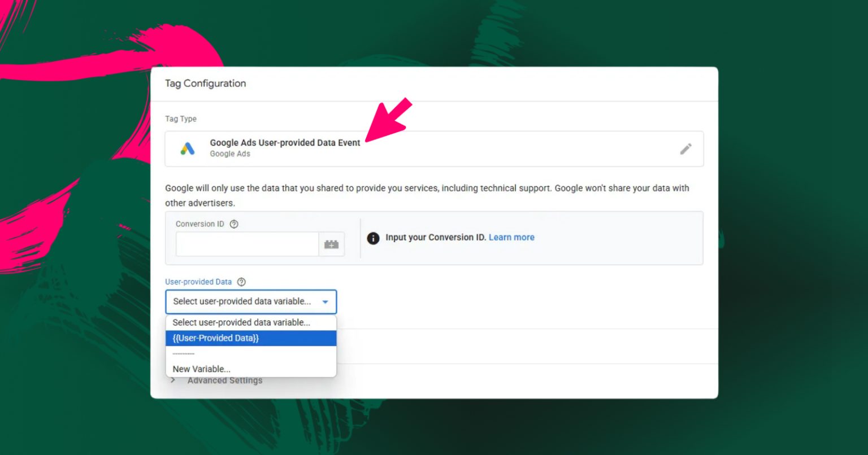Screen dimensions: 868x455
Task: Select the New Variable... option
Action: click(x=251, y=369)
